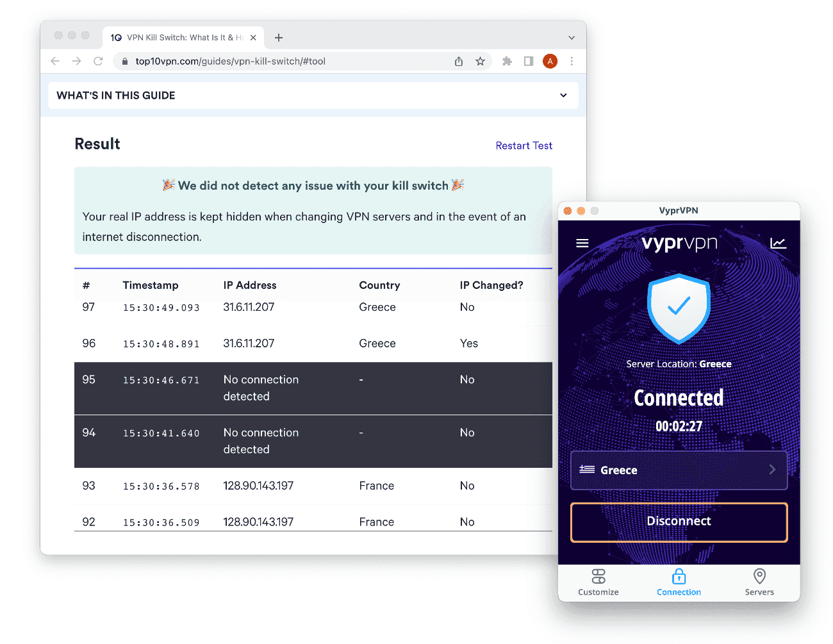Viewport: 833px width, 644px height.
Task: Click the VyprVPN shield checkmark icon
Action: [x=679, y=308]
